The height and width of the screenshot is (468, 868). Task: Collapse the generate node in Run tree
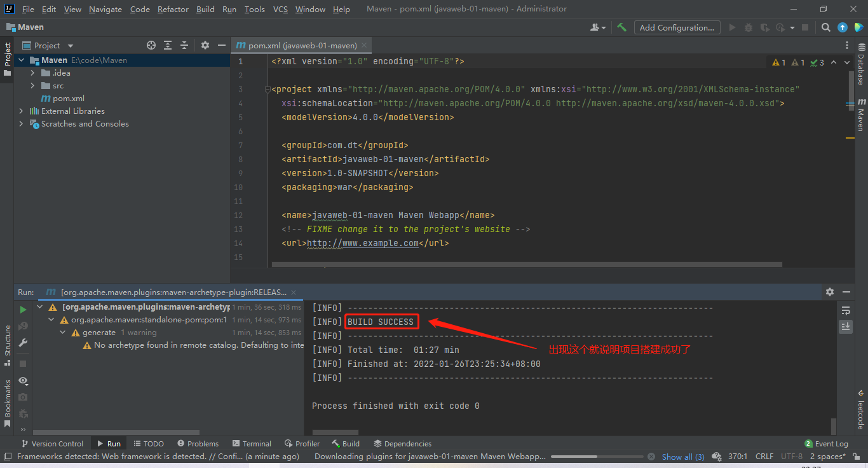point(63,333)
